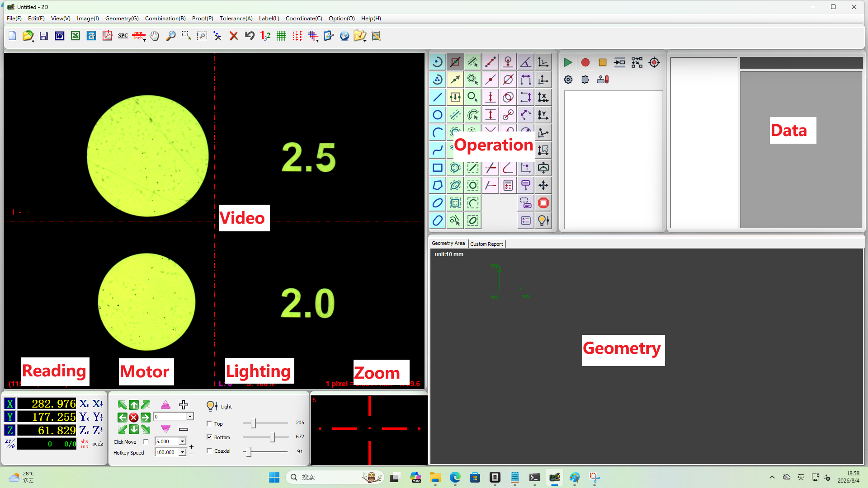This screenshot has width=868, height=488.
Task: Select the magnifier zoom tool
Action: tap(170, 36)
